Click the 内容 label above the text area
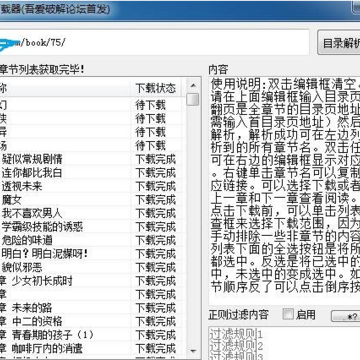The image size is (360, 360). (218, 70)
